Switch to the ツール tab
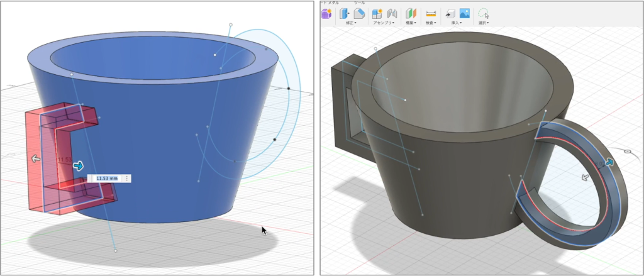This screenshot has height=276, width=644. tap(360, 3)
